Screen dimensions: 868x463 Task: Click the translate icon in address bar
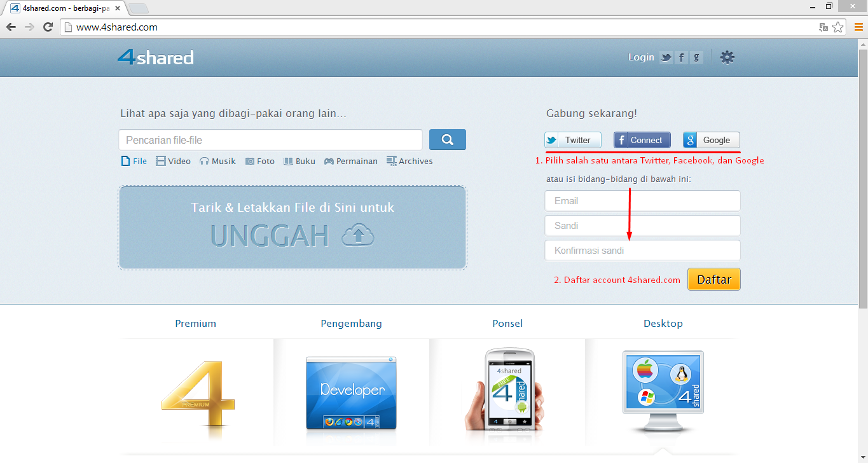pyautogui.click(x=823, y=27)
